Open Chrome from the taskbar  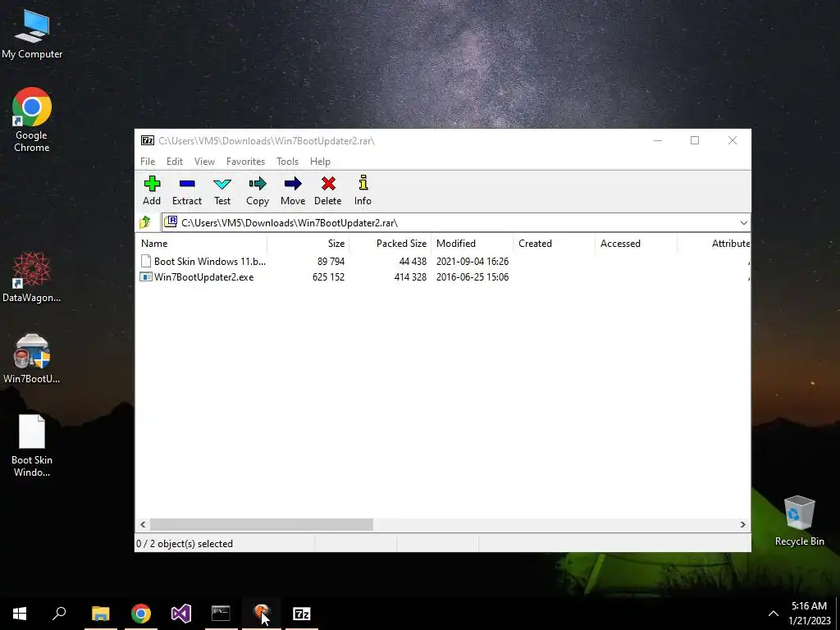tap(141, 614)
